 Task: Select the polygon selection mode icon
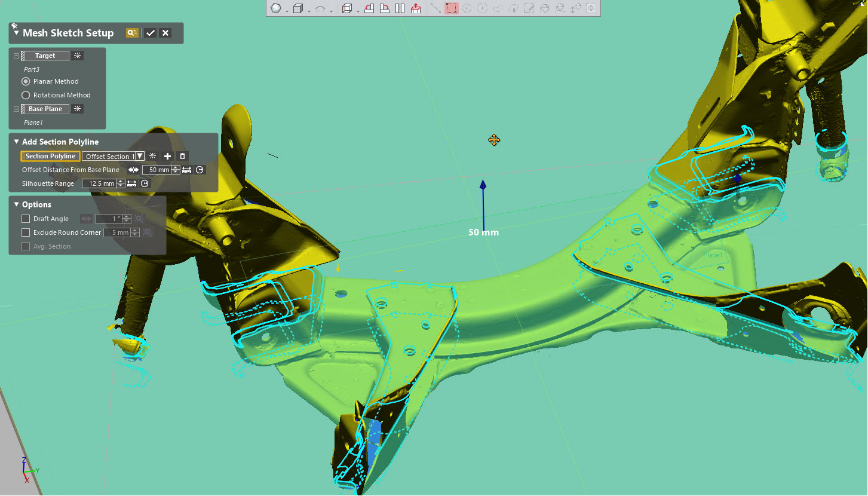point(482,8)
